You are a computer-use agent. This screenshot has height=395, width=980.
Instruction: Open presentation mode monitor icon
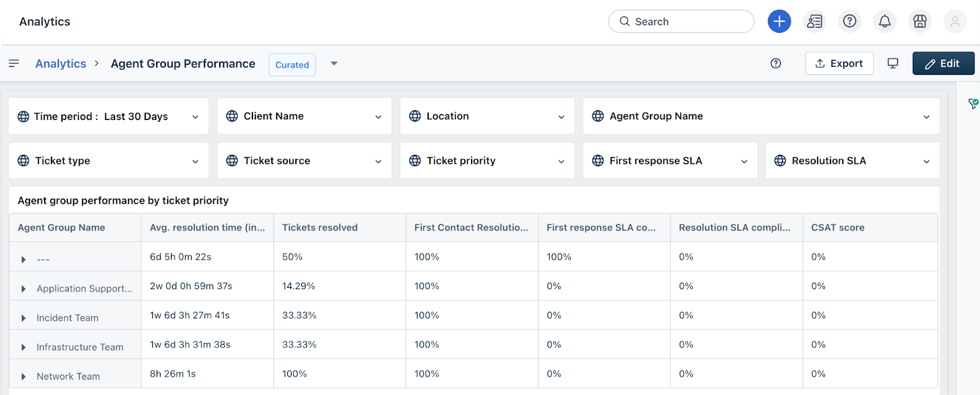pos(893,63)
